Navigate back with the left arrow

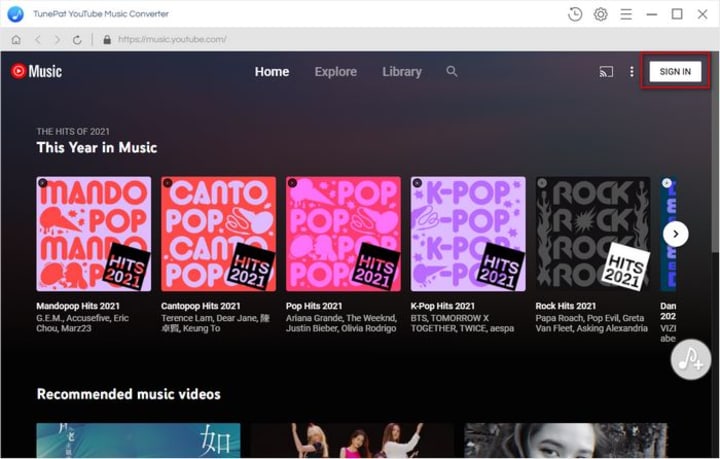[38, 40]
